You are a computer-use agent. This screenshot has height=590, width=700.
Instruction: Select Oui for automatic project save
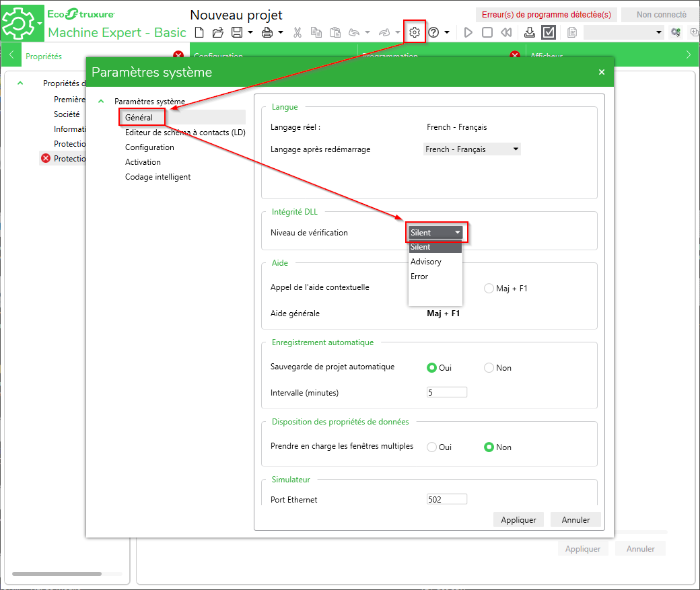(x=432, y=368)
